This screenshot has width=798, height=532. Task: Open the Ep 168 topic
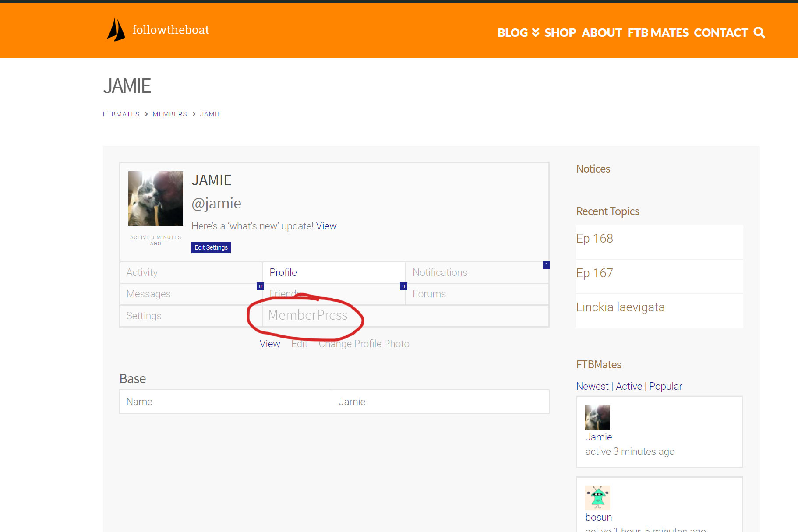click(595, 239)
